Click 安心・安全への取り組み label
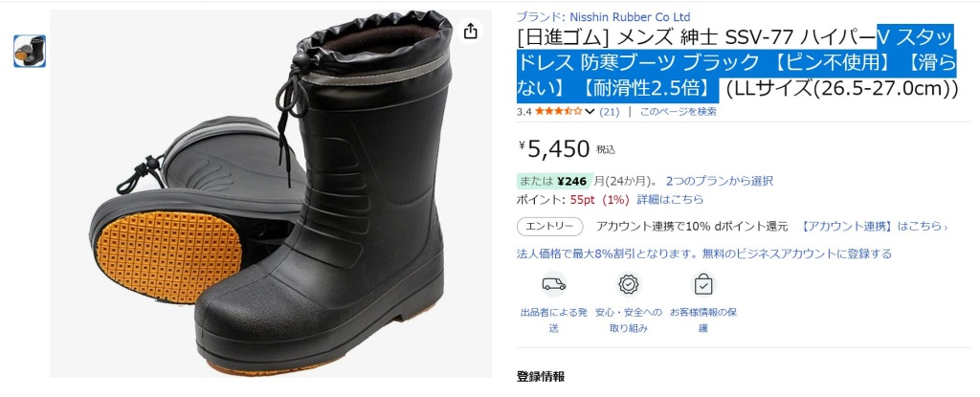The width and height of the screenshot is (980, 397). (628, 320)
